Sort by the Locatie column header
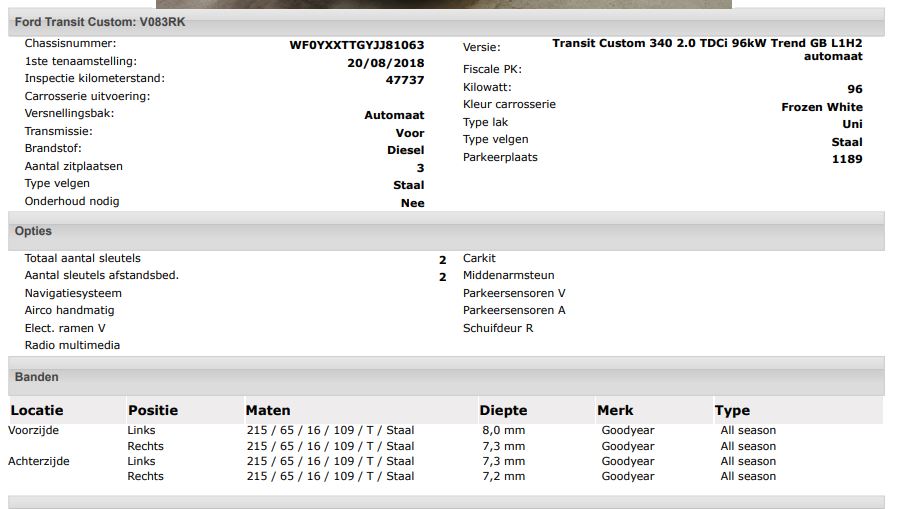This screenshot has width=911, height=509. click(37, 410)
